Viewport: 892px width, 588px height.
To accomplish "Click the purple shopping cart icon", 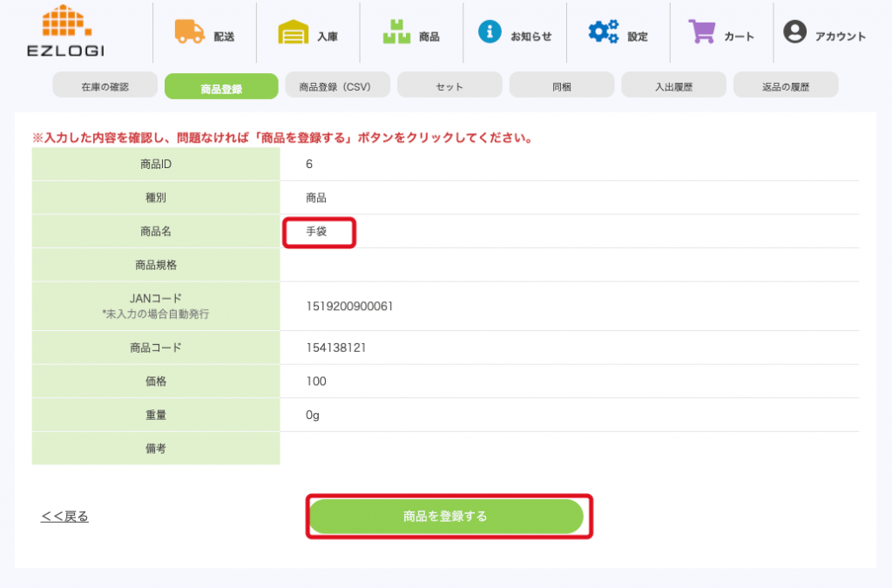I will tap(702, 32).
